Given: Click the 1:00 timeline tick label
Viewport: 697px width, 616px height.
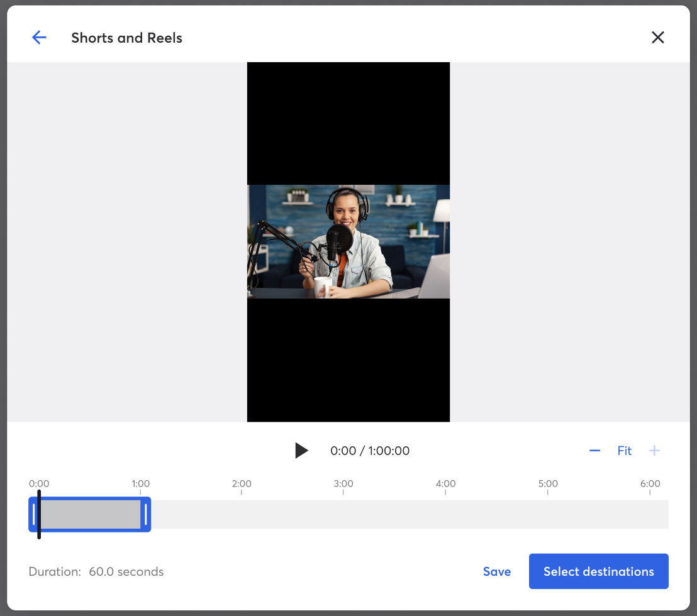Looking at the screenshot, I should (x=140, y=483).
